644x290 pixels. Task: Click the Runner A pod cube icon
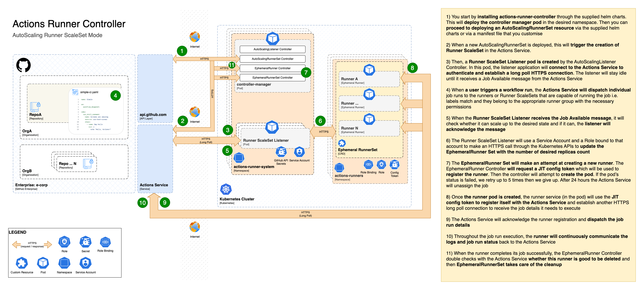click(x=369, y=70)
